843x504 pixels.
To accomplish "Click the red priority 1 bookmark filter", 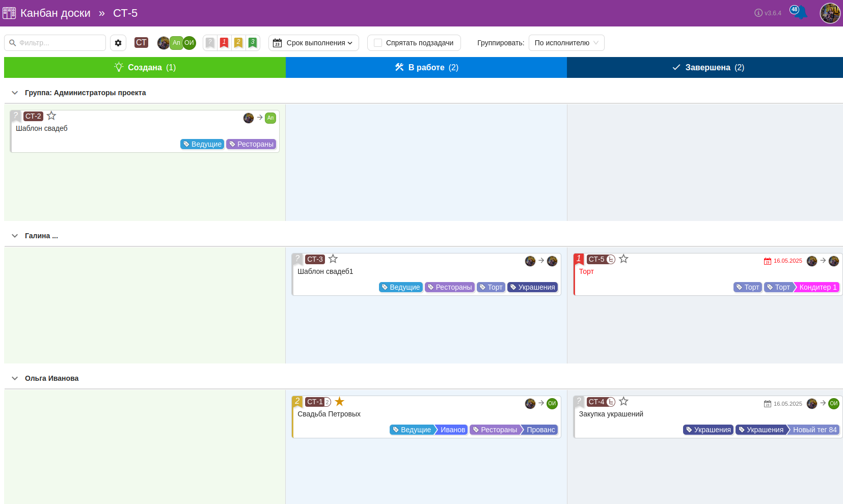I will point(224,43).
